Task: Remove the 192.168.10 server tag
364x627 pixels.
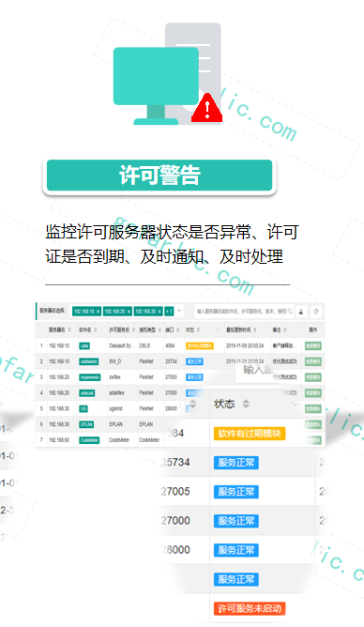Action: (x=99, y=312)
